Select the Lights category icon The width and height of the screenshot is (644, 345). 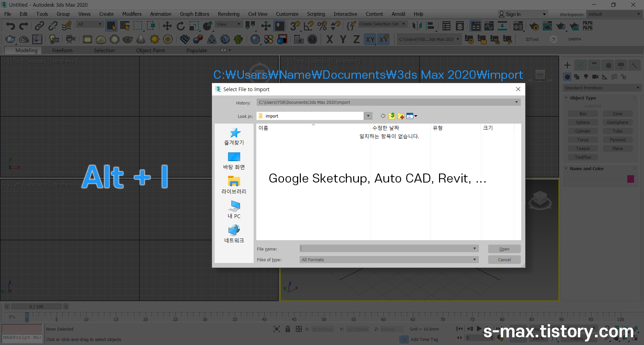(586, 77)
